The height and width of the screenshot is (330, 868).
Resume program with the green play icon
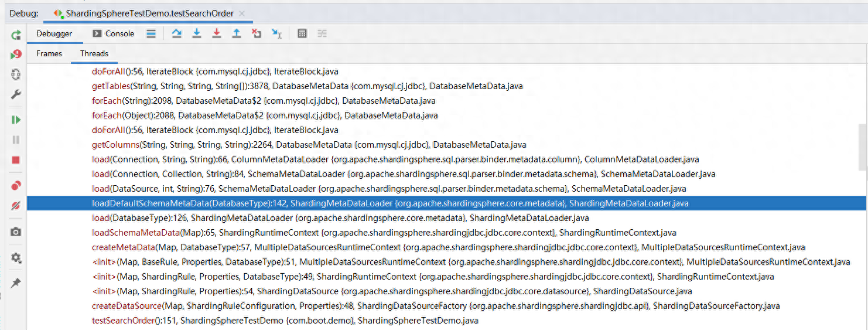point(16,120)
